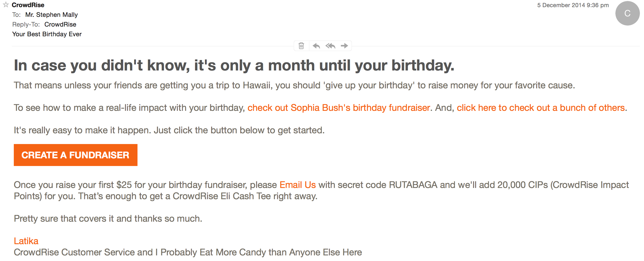644x261 pixels.
Task: Reply to the sender using arrow icon
Action: (x=316, y=46)
